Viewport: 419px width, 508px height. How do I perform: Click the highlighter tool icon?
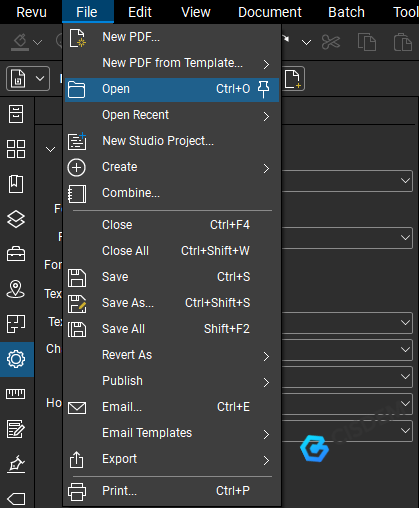coord(20,42)
